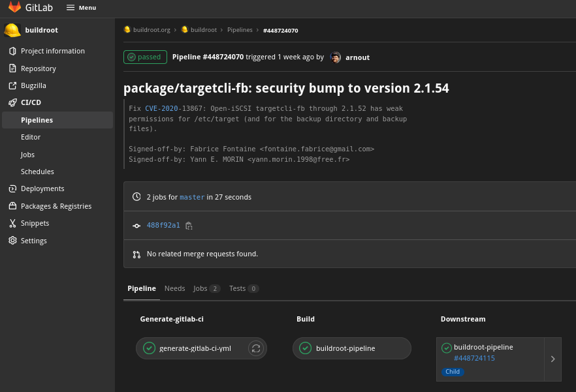576x392 pixels.
Task: Click the buildroot-pipeline build job
Action: (351, 348)
